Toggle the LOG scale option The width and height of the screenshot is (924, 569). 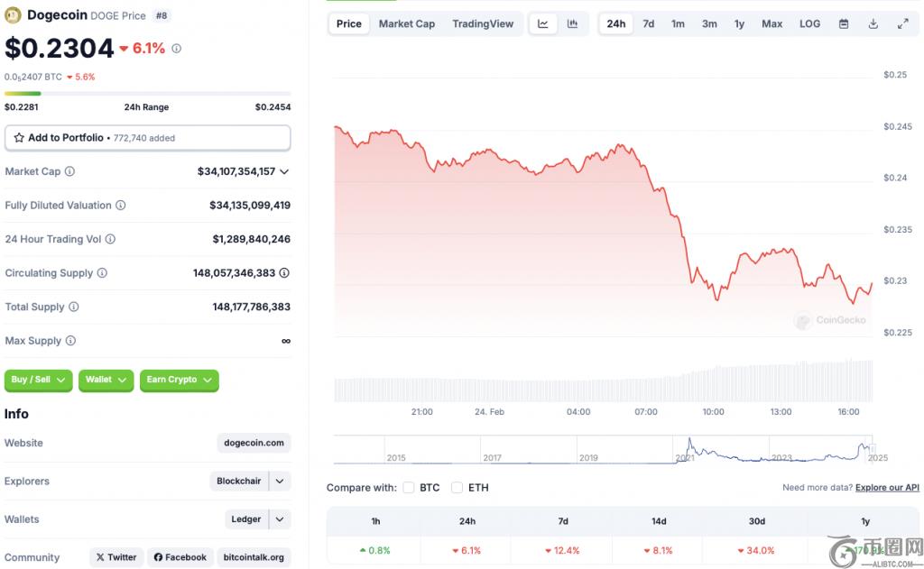tap(809, 24)
